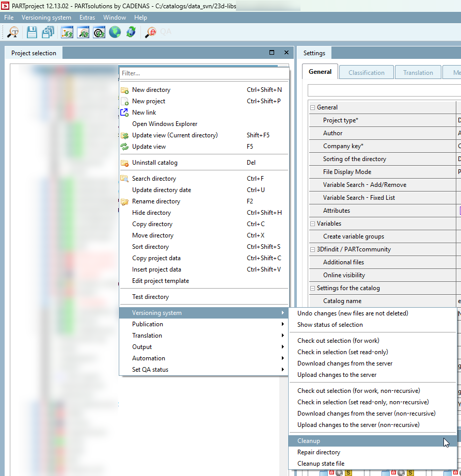Click the Search directory folder icon

125,179
